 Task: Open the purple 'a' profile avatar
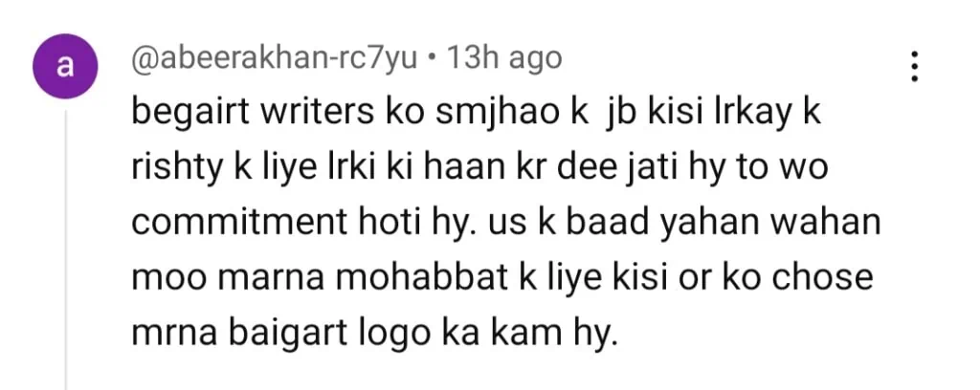[x=64, y=67]
